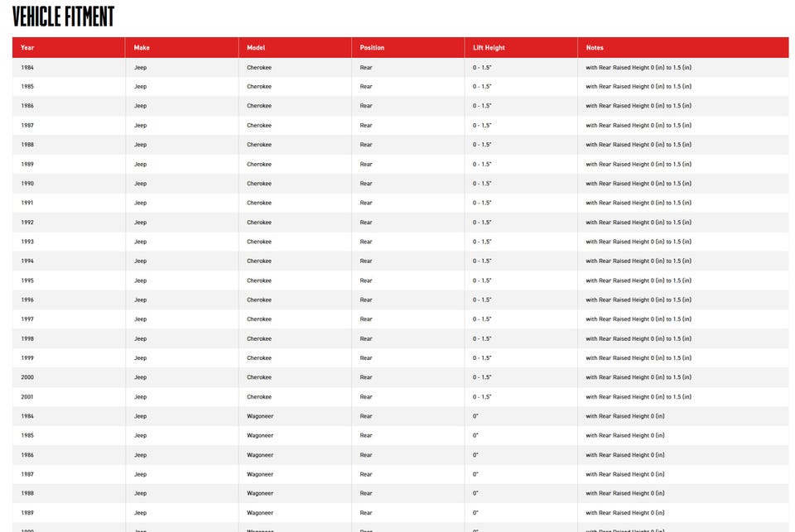
Task: Select year 1988 in the Cherokee row
Action: [27, 145]
